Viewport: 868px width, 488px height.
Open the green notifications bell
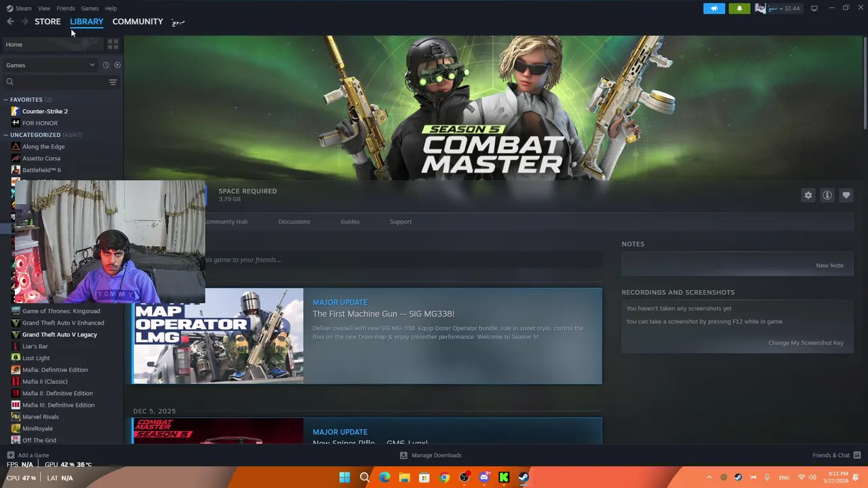[739, 8]
